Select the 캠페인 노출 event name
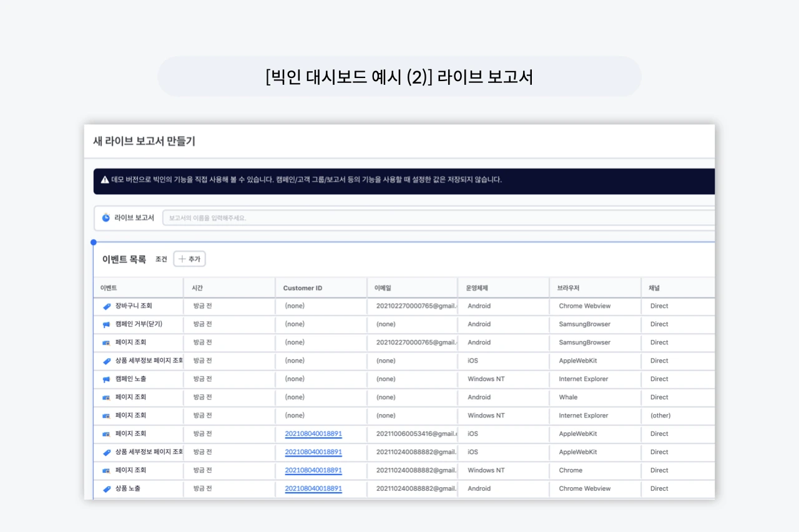This screenshot has height=532, width=799. [x=131, y=379]
